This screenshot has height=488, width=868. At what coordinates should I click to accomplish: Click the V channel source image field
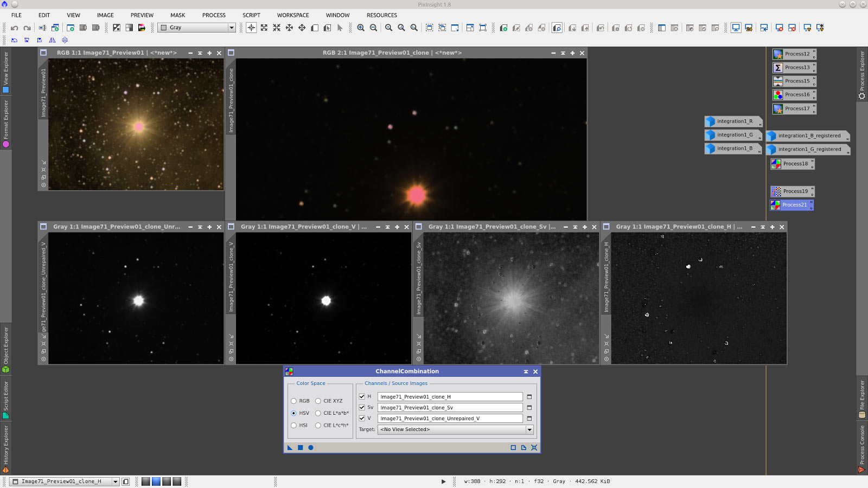(450, 419)
